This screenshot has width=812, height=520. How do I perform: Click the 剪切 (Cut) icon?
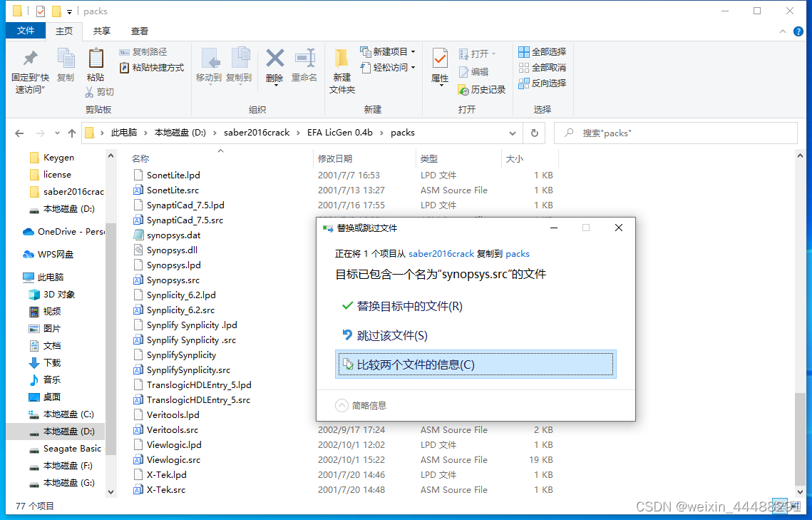[101, 91]
